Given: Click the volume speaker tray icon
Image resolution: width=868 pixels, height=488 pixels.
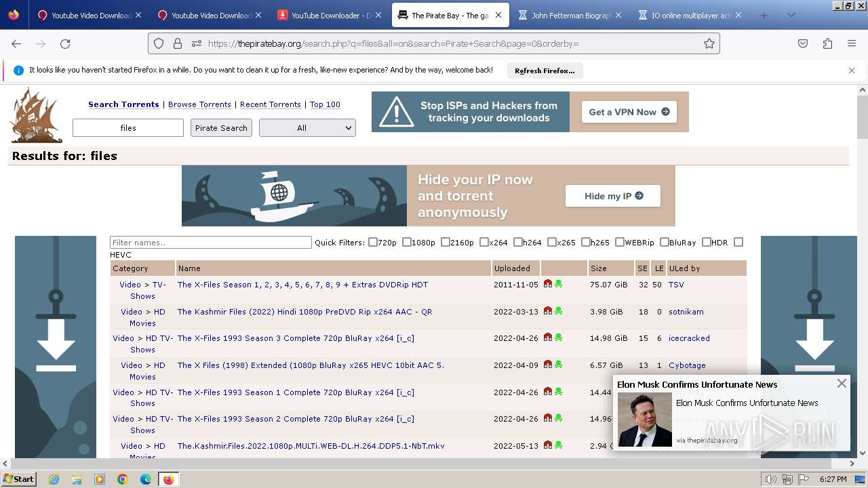Looking at the screenshot, I should [x=771, y=479].
